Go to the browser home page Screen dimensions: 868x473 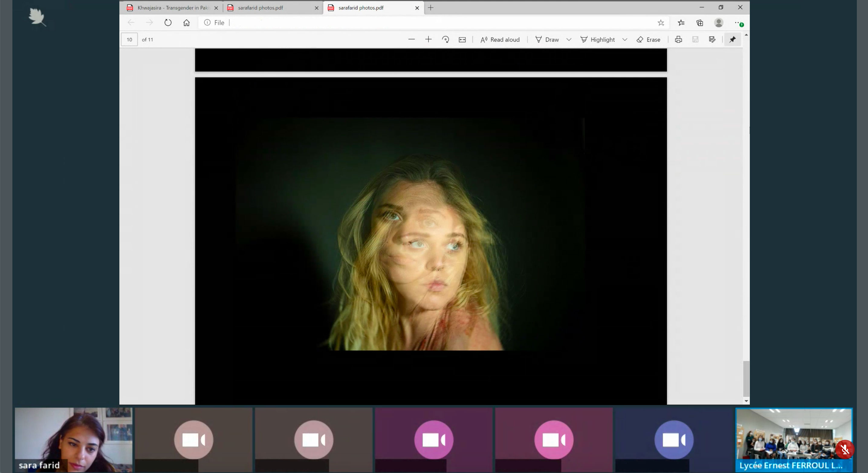point(186,23)
